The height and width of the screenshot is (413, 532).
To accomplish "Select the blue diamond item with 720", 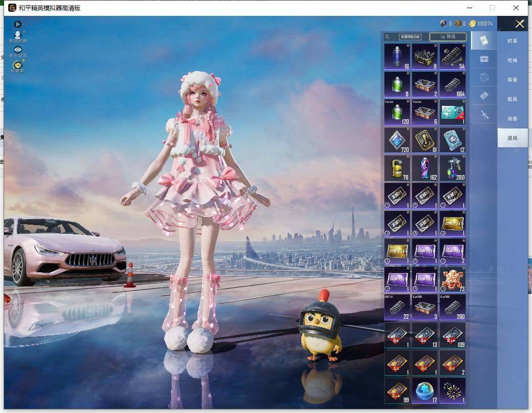I will [x=397, y=140].
